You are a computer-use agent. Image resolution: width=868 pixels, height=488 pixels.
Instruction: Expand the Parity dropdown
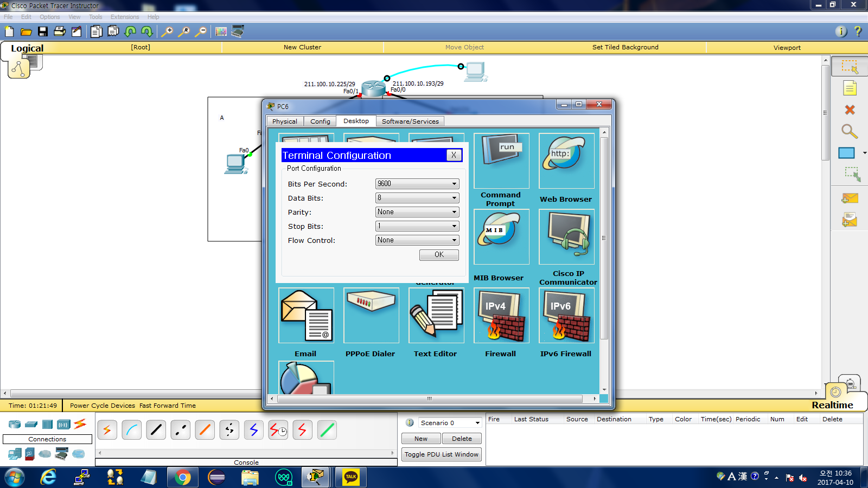(417, 212)
